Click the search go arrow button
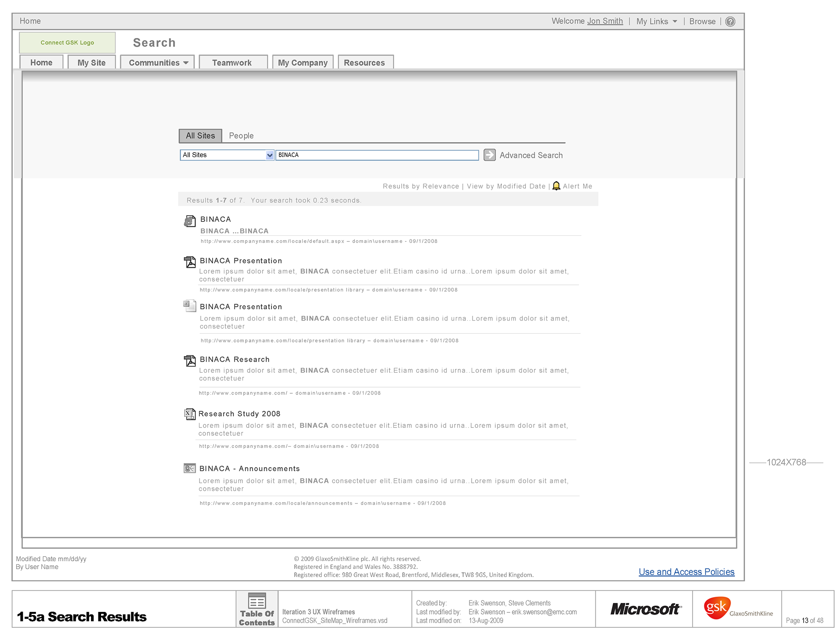 pos(489,155)
